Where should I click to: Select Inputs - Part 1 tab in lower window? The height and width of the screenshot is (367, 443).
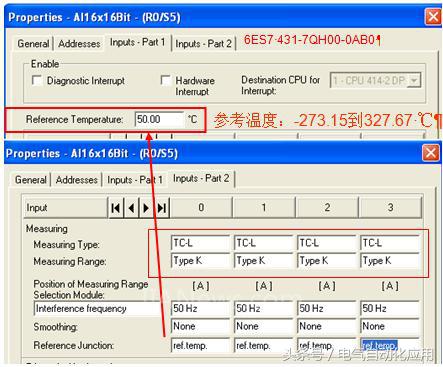point(135,180)
